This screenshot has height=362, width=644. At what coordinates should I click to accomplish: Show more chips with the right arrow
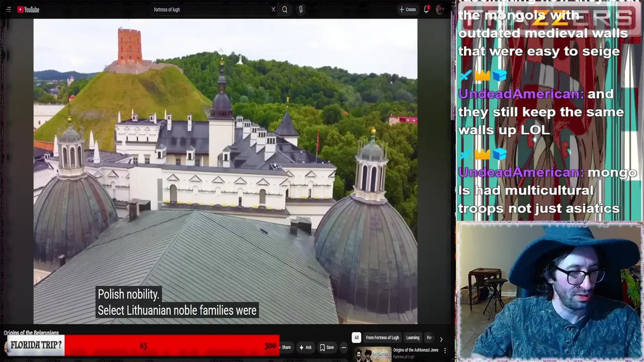coord(441,339)
